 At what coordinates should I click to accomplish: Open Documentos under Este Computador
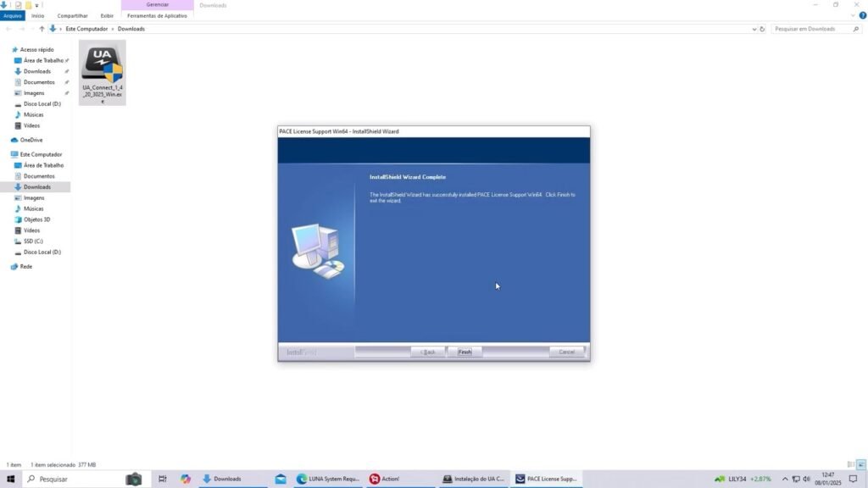point(39,176)
